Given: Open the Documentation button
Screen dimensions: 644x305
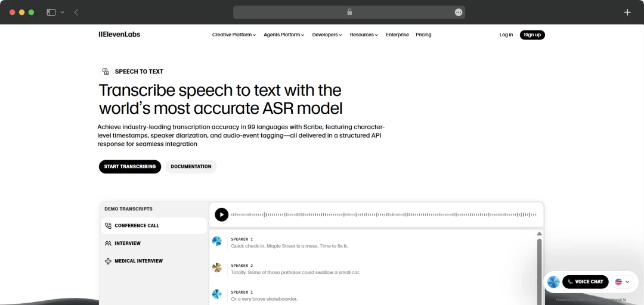Looking at the screenshot, I should tap(191, 167).
